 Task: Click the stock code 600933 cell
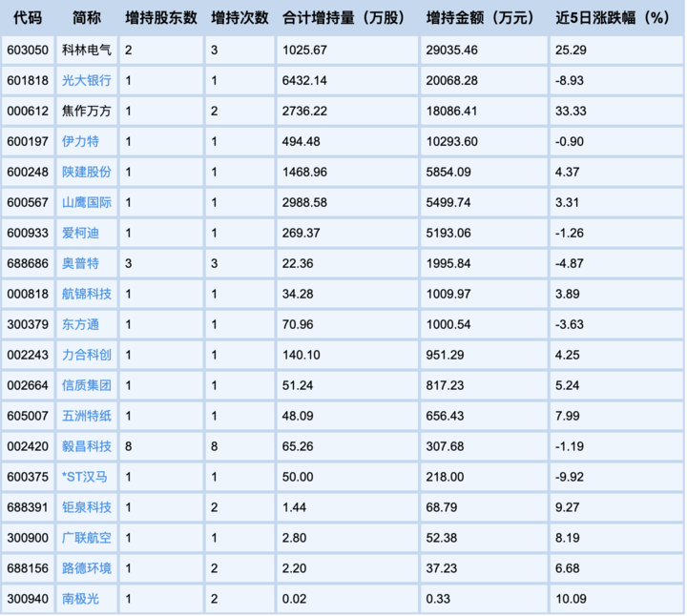coord(28,233)
